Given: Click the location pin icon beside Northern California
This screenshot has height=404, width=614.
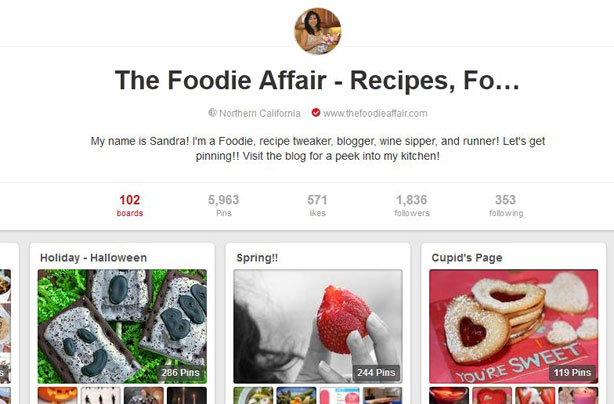Looking at the screenshot, I should point(212,113).
